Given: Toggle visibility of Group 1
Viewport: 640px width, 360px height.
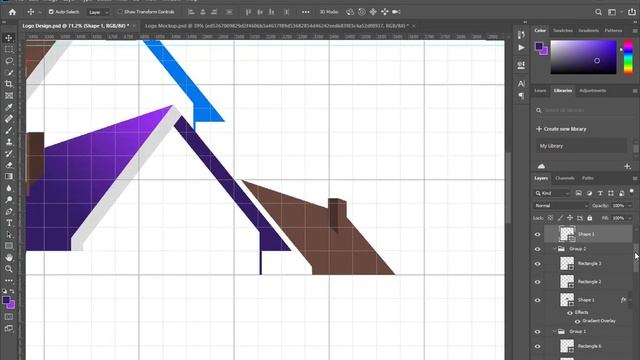Looking at the screenshot, I should click(x=538, y=332).
